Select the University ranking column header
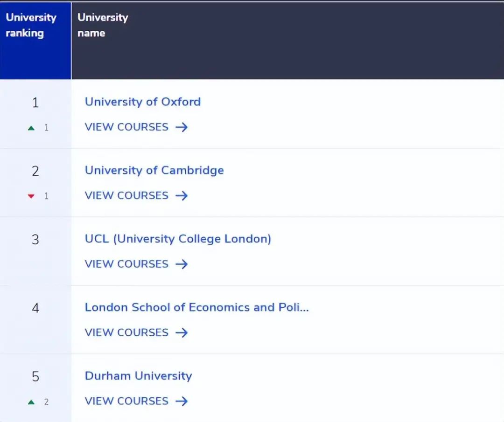This screenshot has width=504, height=422. [31, 25]
